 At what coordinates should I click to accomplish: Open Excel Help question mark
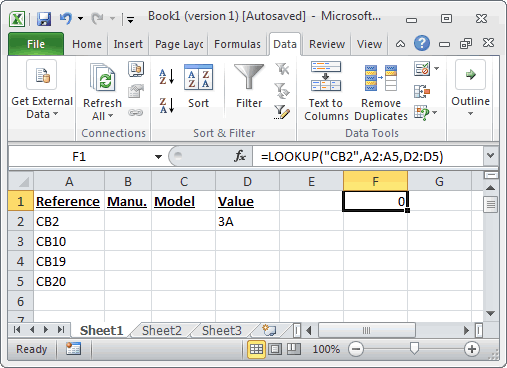pyautogui.click(x=422, y=43)
